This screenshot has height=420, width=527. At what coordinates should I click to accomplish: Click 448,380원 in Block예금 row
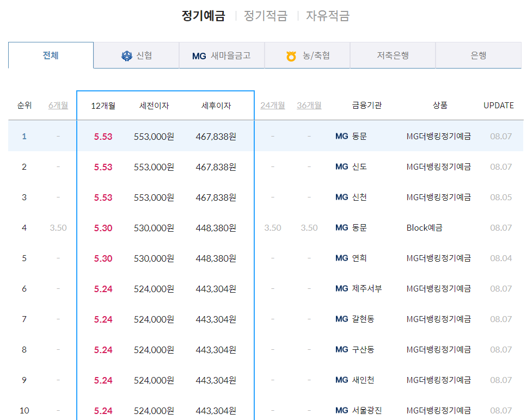pos(216,228)
